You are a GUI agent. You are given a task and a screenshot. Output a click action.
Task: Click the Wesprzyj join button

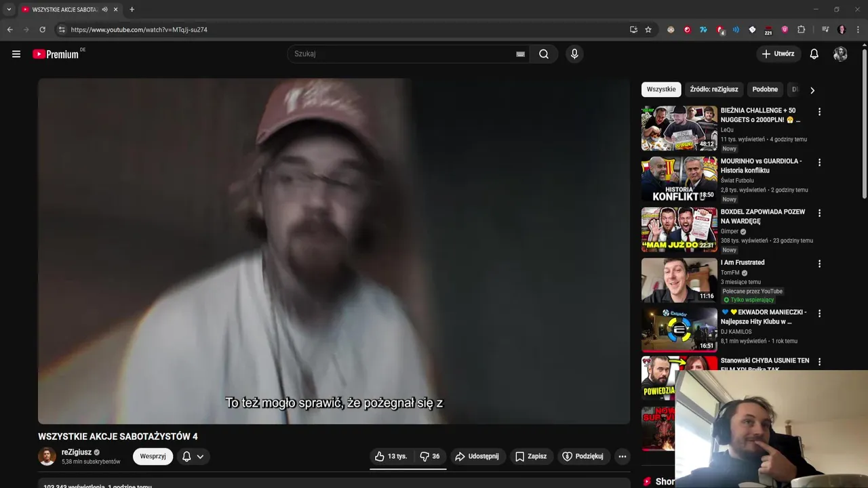153,457
